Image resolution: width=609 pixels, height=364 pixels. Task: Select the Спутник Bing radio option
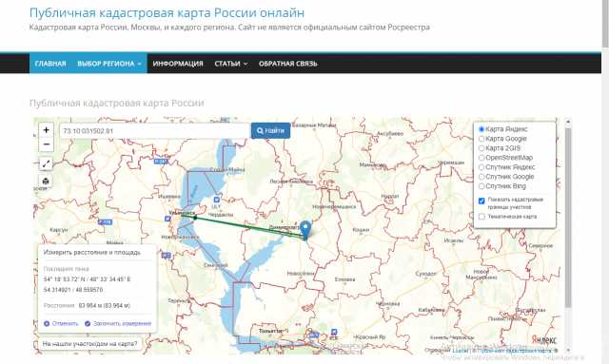481,186
